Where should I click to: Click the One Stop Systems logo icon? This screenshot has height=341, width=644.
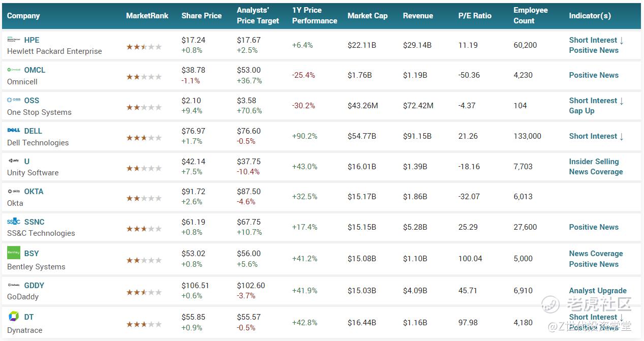[14, 100]
